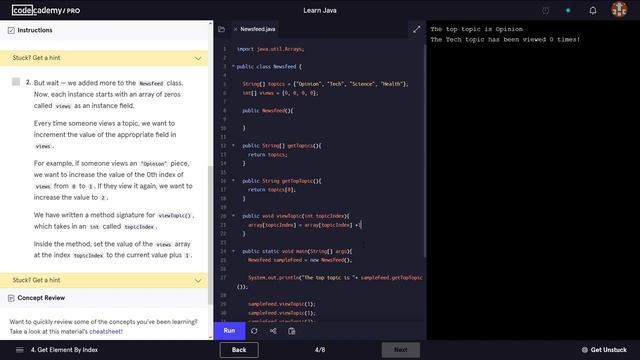Open the 4. Get Element By Index lesson title

[x=64, y=350]
